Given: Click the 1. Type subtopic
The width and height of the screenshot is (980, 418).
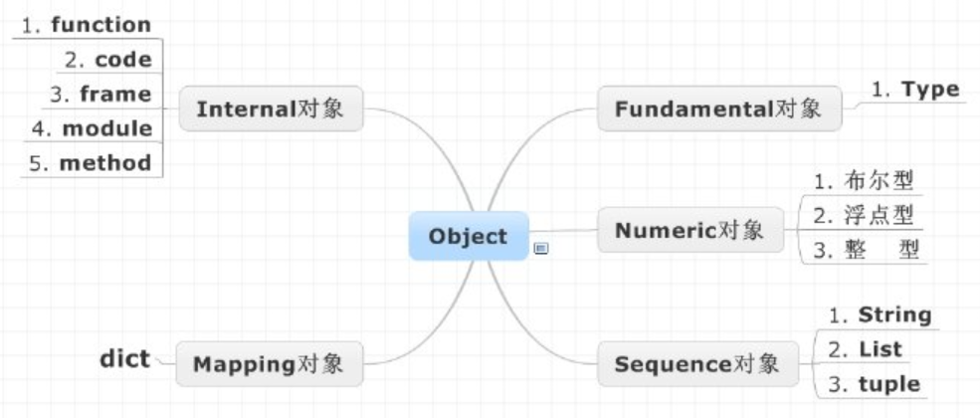Looking at the screenshot, I should [915, 90].
